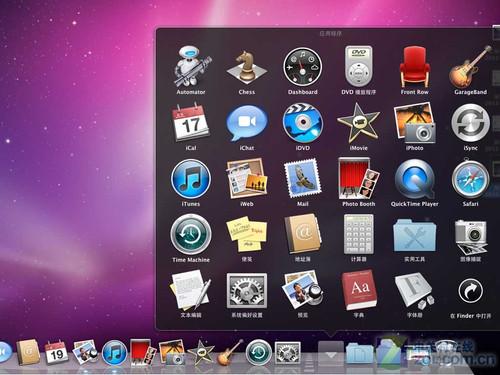The width and height of the screenshot is (500, 375).
Task: Open Automator from the Applications stack
Action: point(191,66)
